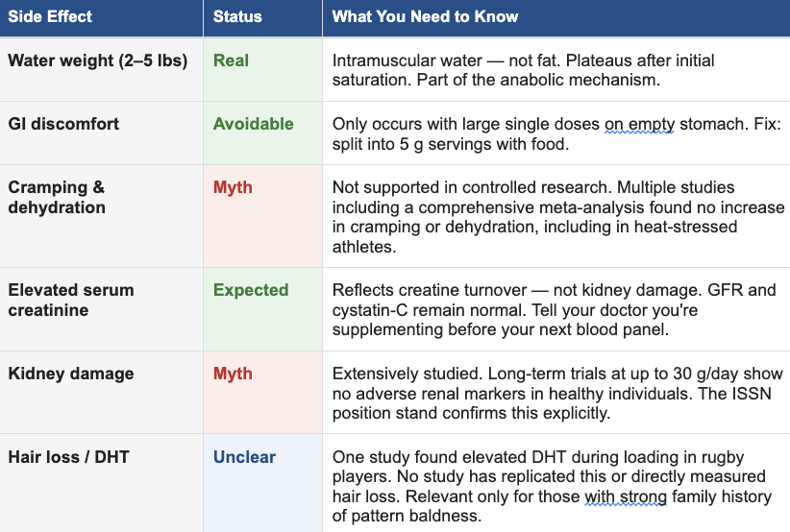Select 'Elevated serum creatinine' cell

coord(71,300)
